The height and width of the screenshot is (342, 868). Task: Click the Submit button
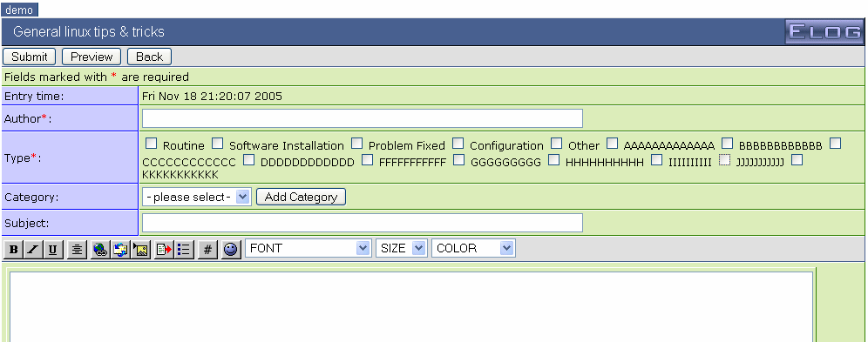click(x=30, y=57)
